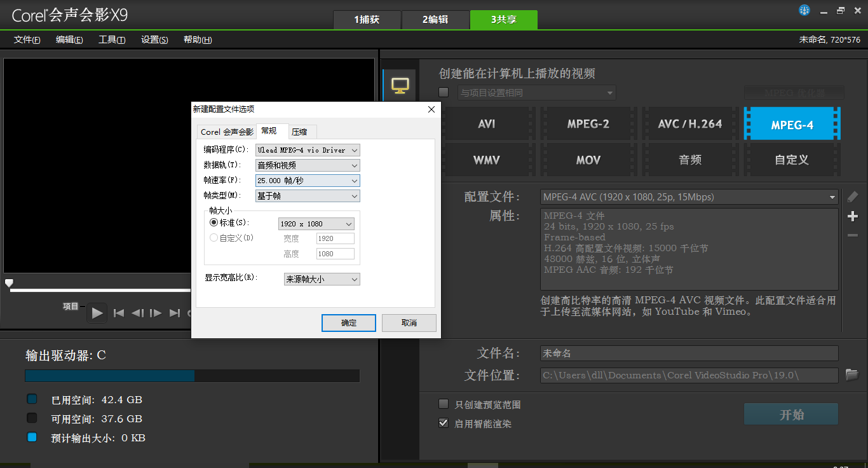Click the 文件名 input field 未命名

pos(689,354)
